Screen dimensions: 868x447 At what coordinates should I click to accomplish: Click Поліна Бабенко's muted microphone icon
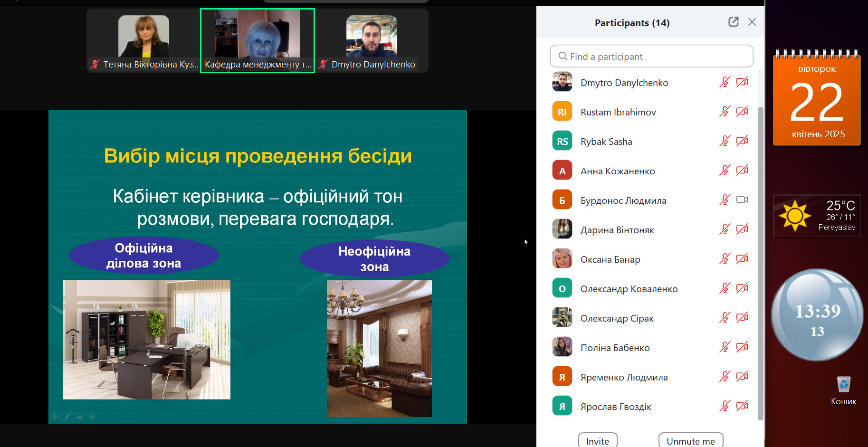725,347
